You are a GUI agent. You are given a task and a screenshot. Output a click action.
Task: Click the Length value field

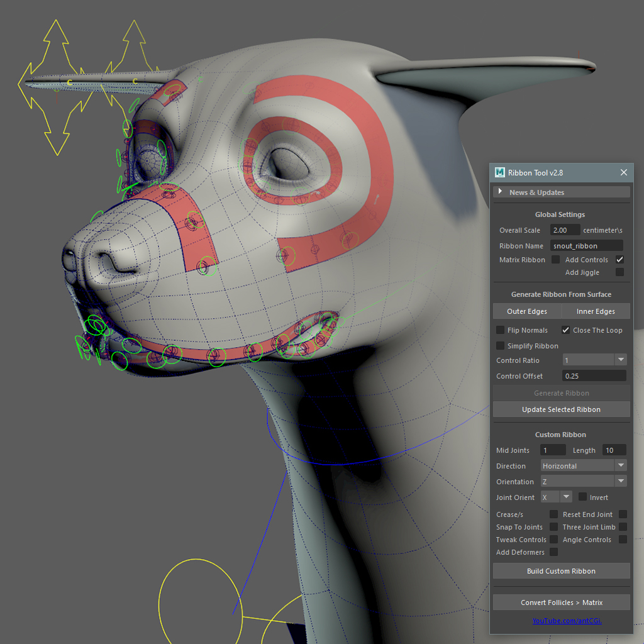(x=614, y=450)
